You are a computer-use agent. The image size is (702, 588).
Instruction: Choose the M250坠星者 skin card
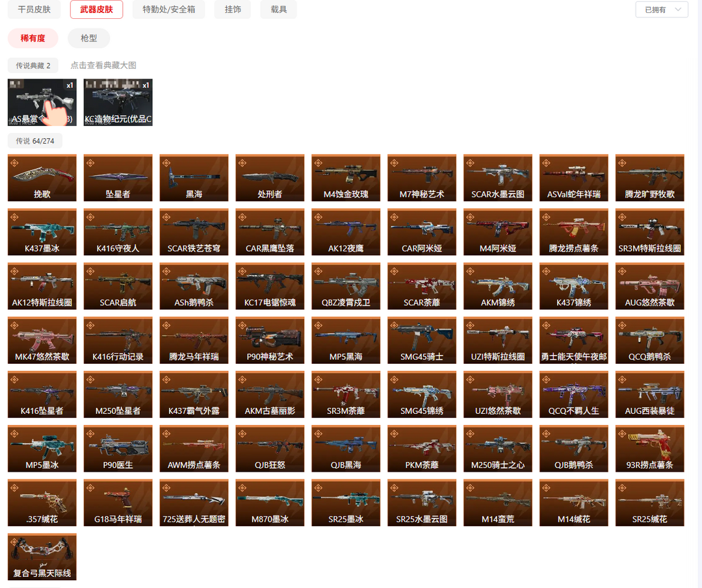pos(118,394)
